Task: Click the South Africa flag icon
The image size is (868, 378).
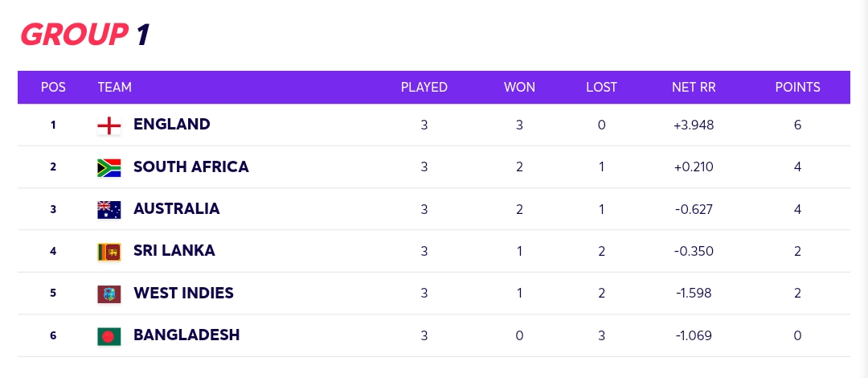Action: pos(109,168)
